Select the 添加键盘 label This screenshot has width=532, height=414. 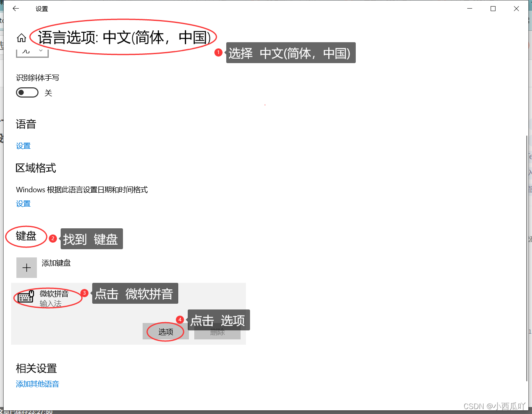click(56, 263)
